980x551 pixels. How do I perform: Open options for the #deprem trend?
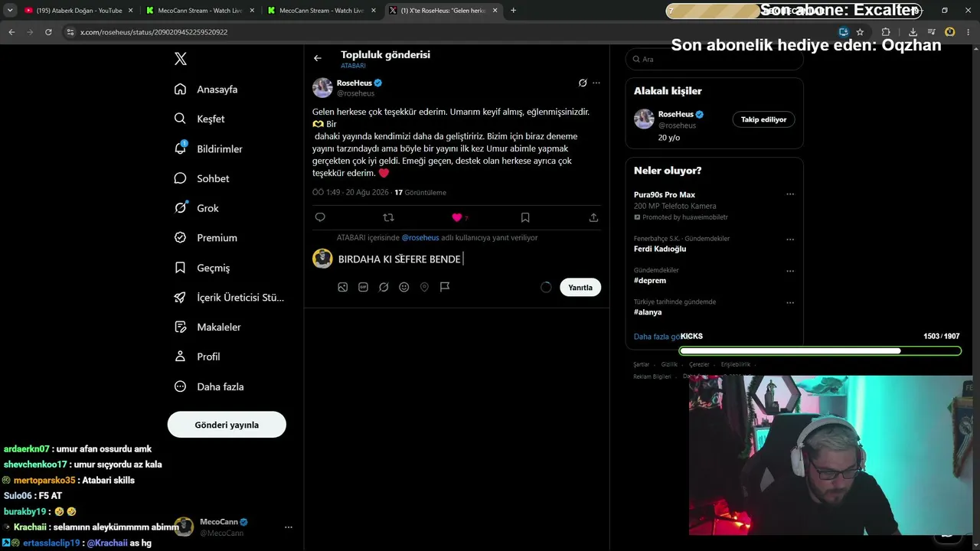point(790,271)
